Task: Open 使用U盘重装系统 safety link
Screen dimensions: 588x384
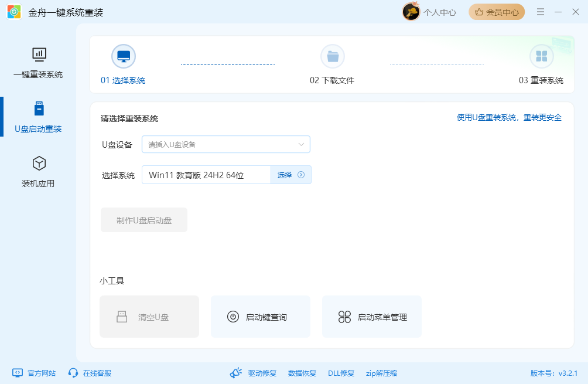Action: click(x=507, y=117)
